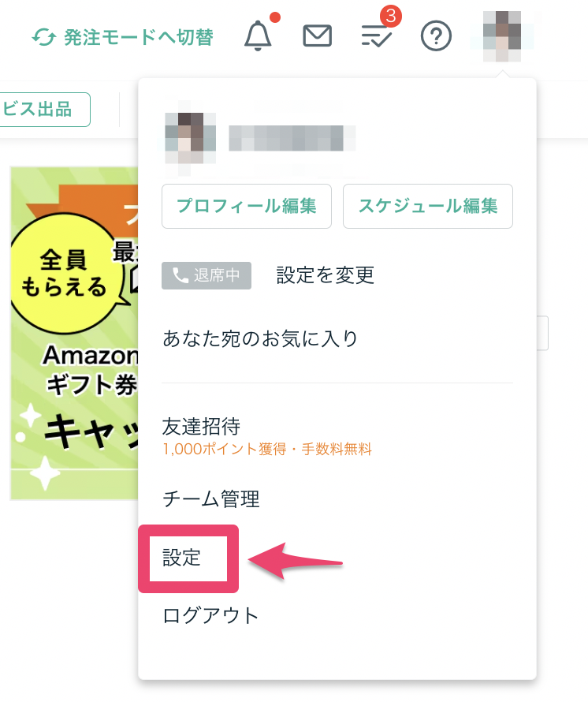Choose 設定 in the account menu
This screenshot has height=702, width=588.
tap(182, 558)
